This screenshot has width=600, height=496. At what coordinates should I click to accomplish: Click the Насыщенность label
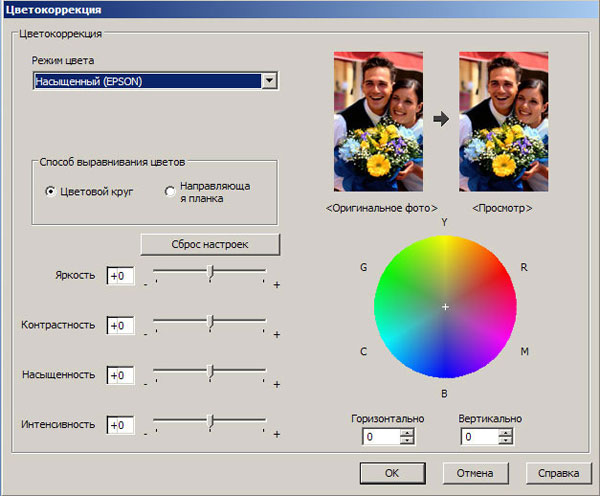tap(59, 375)
